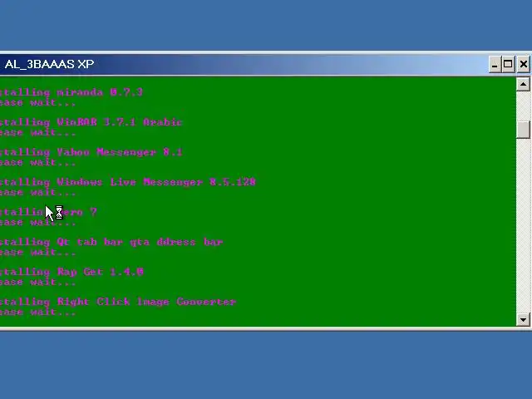Click the 'miranda 0.7.3' install line
This screenshot has height=399, width=532.
[71, 92]
